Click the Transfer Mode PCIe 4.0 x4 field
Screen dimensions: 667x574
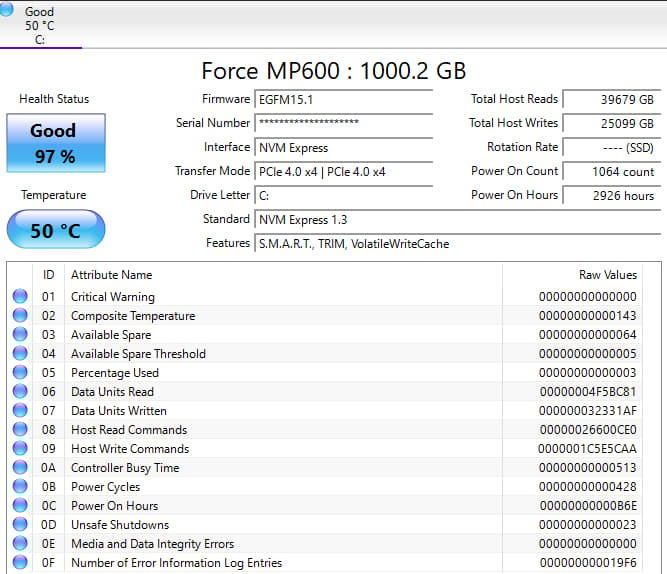tap(344, 171)
